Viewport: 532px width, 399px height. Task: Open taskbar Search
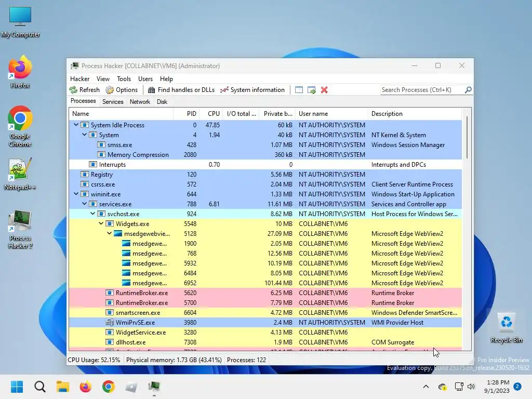point(39,387)
